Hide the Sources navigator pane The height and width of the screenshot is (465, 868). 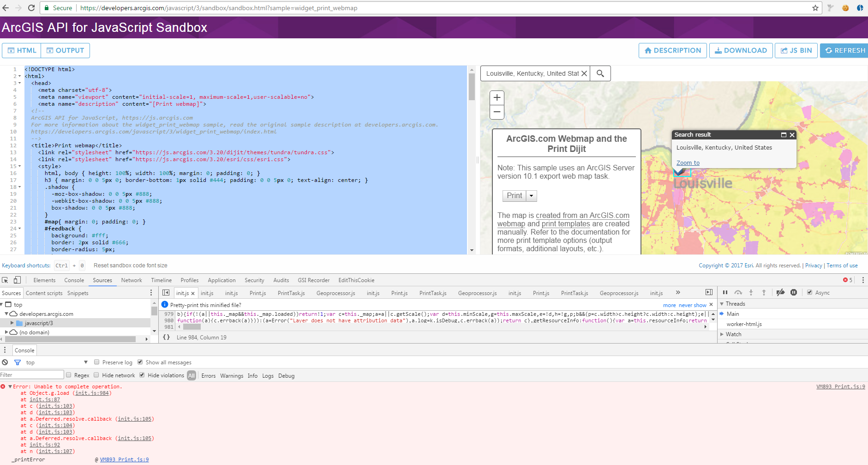[166, 292]
